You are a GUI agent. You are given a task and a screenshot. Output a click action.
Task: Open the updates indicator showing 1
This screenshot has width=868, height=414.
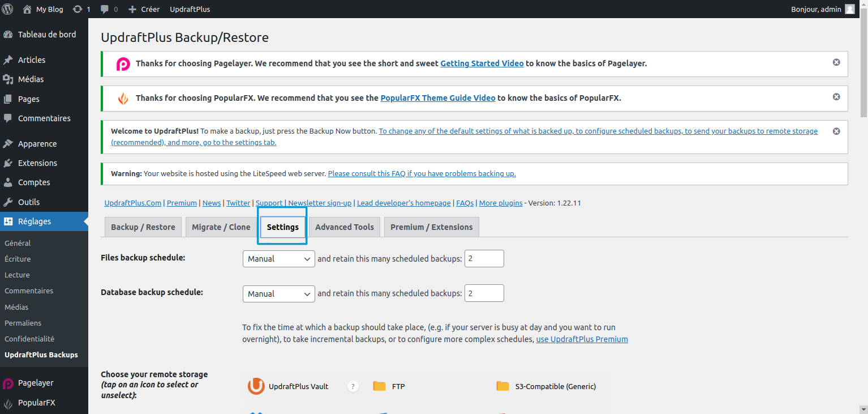pos(81,9)
